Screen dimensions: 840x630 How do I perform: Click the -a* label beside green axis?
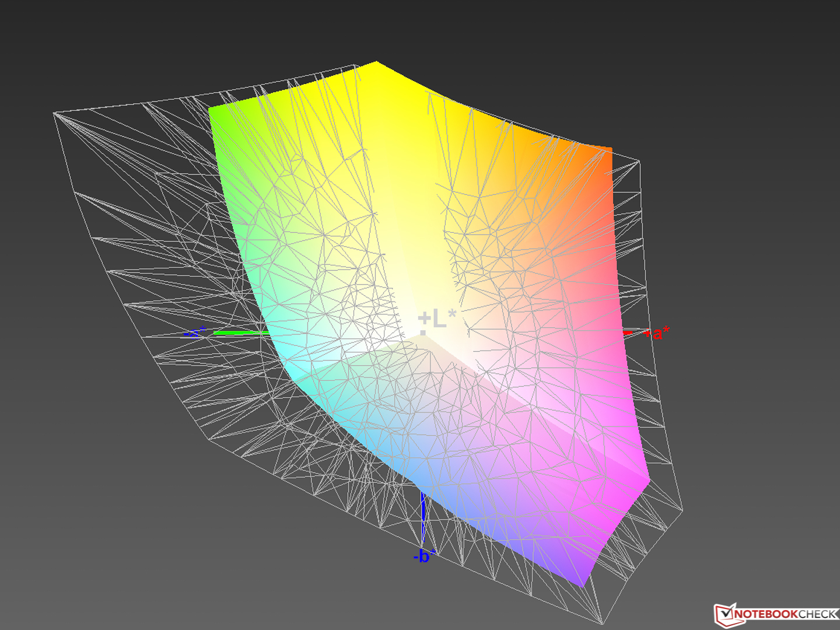point(195,333)
